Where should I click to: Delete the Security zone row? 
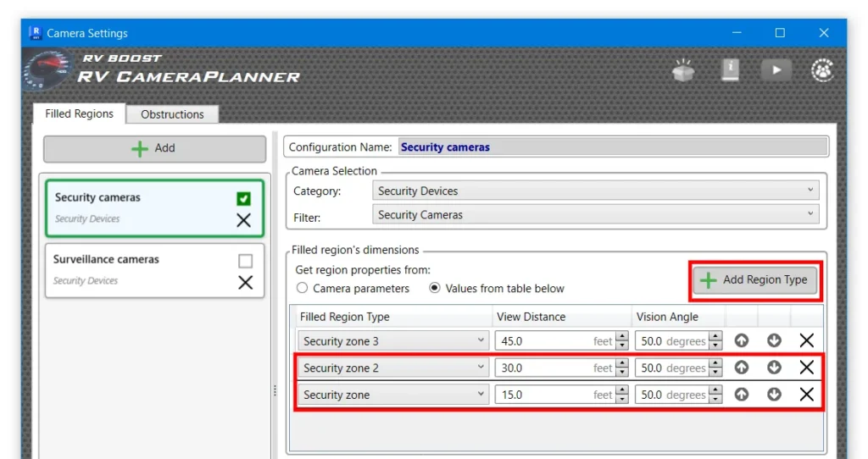point(806,395)
